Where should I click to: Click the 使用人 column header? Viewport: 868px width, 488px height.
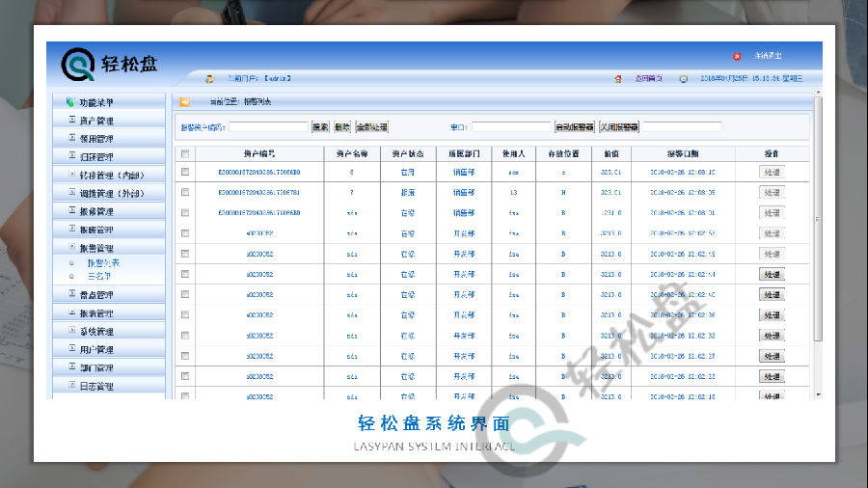point(514,153)
